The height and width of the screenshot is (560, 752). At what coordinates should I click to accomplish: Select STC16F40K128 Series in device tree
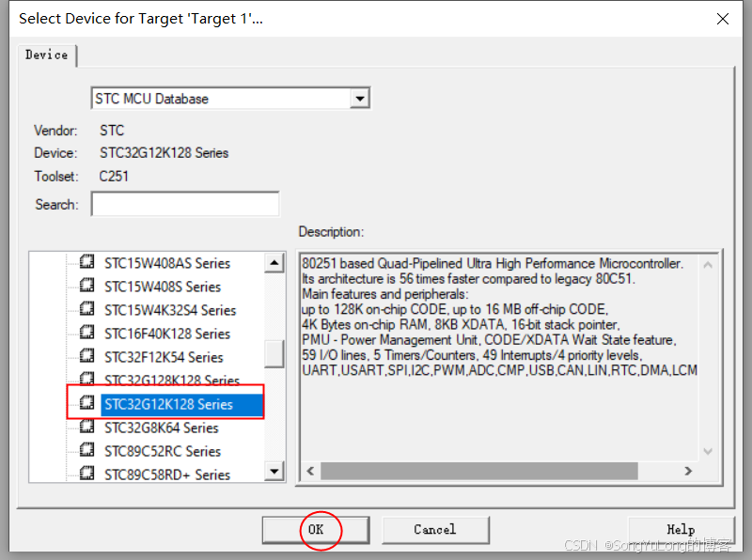167,334
